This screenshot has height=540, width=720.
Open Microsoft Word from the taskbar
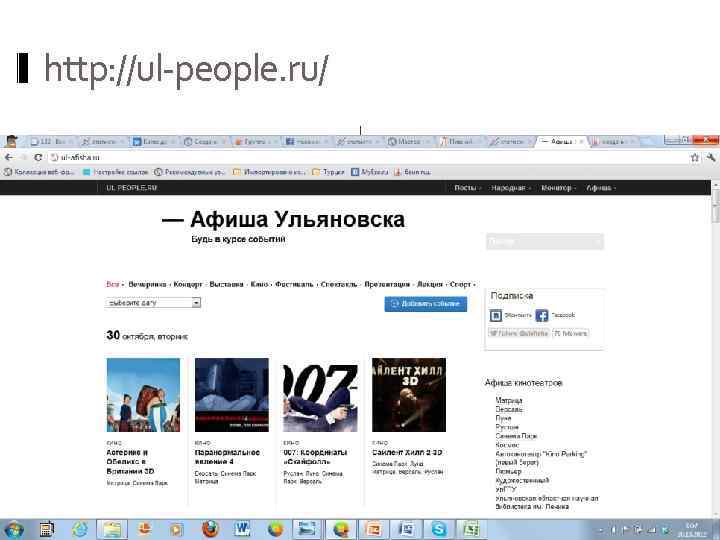tap(242, 529)
